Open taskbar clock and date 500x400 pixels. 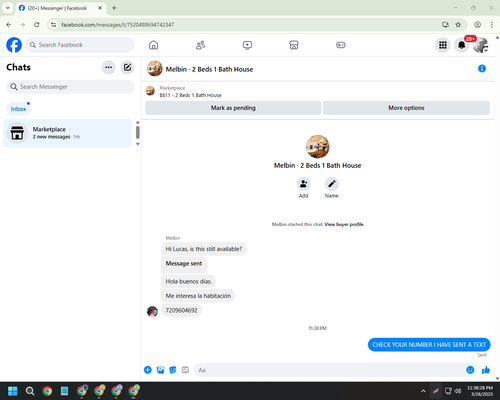pyautogui.click(x=480, y=391)
